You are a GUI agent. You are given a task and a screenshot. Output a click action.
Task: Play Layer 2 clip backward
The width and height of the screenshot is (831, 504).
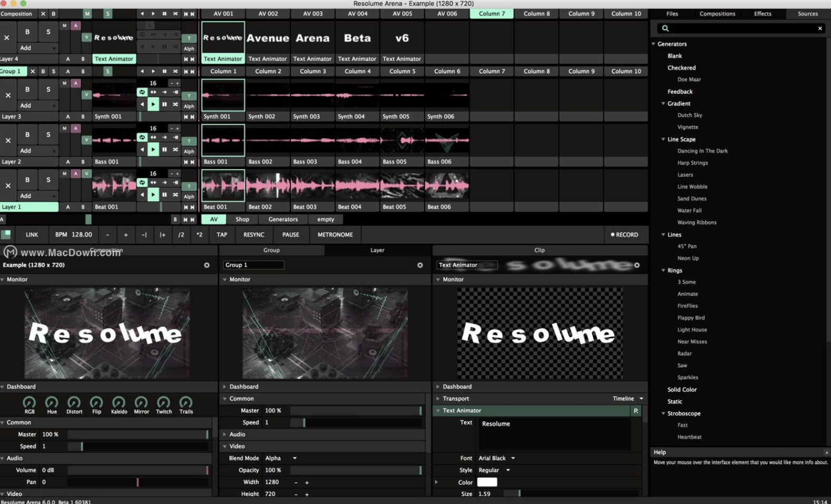[x=142, y=150]
